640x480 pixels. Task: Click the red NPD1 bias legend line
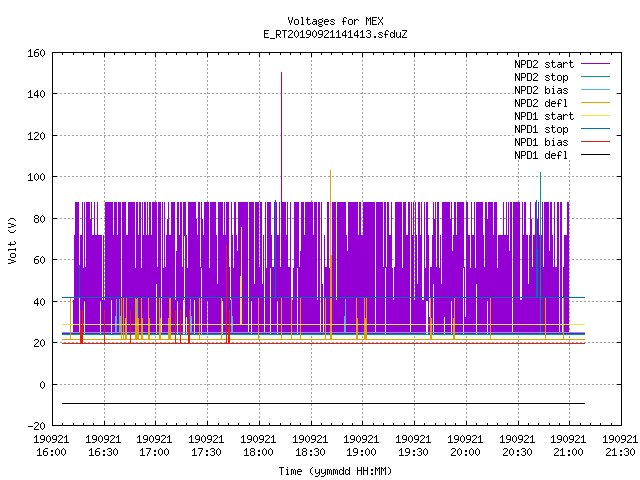pos(595,142)
